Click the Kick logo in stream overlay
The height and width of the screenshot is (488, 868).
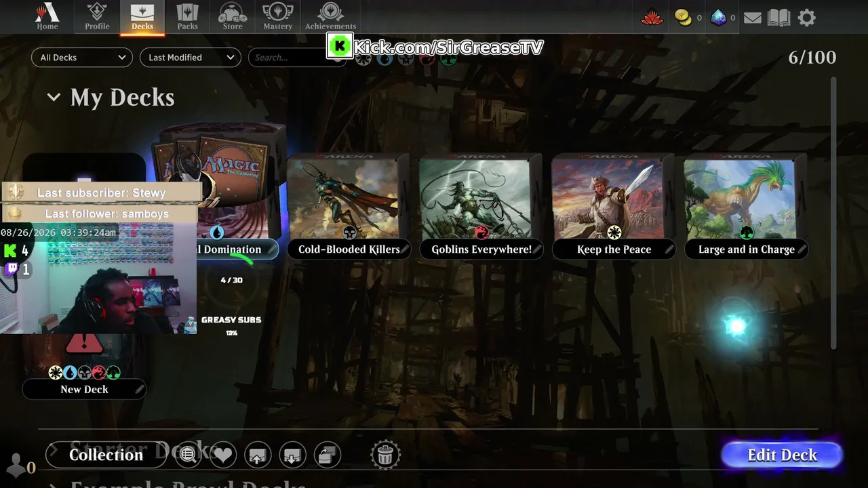point(339,47)
